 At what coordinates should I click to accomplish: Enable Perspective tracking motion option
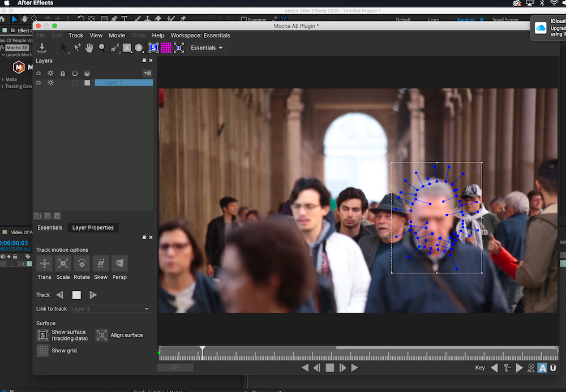[119, 264]
